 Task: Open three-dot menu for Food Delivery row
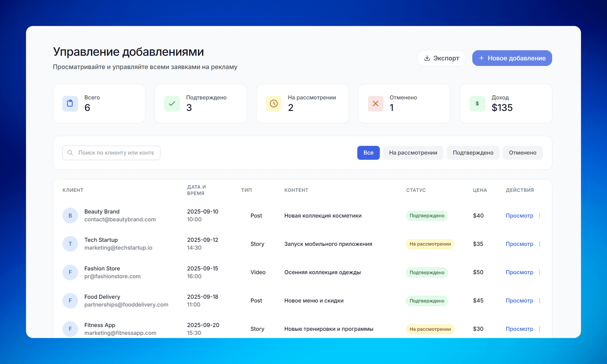(540, 301)
